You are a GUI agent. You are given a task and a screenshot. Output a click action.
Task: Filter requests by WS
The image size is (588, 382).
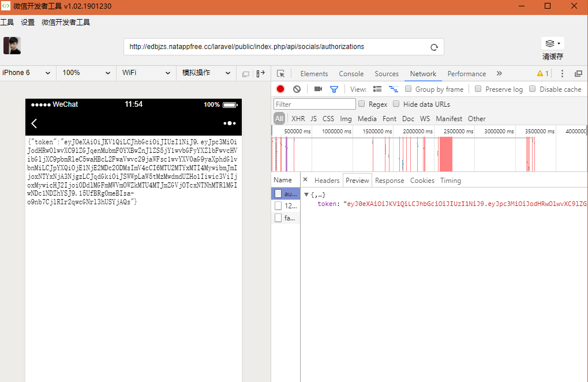tap(425, 118)
